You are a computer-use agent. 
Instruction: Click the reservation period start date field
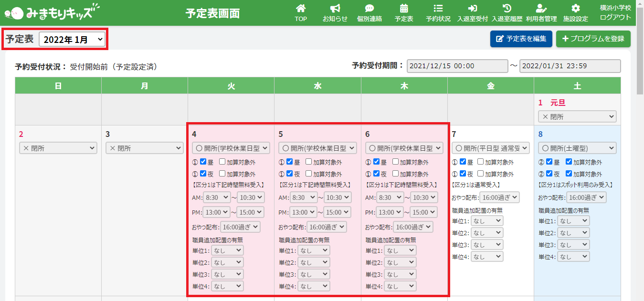(457, 66)
